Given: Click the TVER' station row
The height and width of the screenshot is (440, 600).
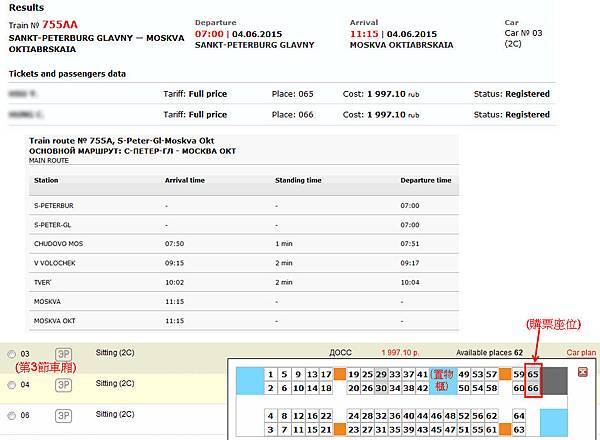Looking at the screenshot, I should click(x=244, y=282).
